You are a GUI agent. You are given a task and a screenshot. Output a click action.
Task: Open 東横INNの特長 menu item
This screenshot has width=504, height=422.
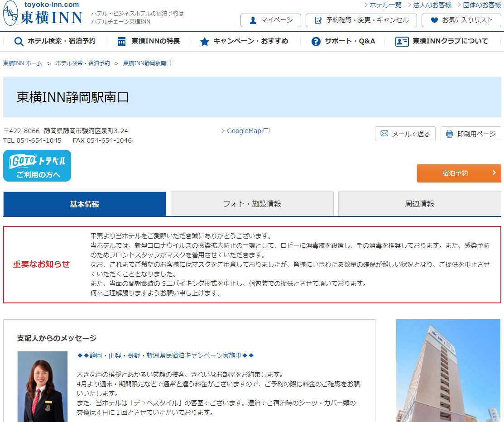[x=149, y=41]
